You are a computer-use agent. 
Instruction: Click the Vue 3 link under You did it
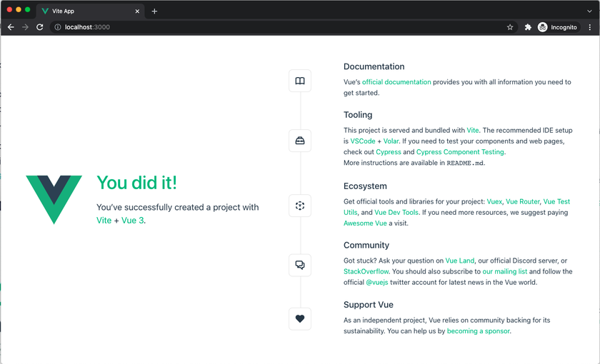(x=132, y=221)
